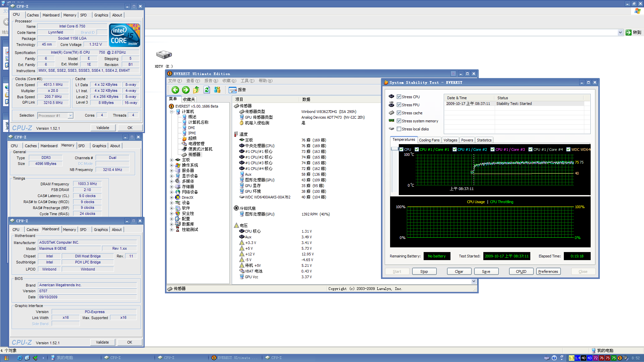Click the 冷却风扇 fan section icon

coord(236,208)
